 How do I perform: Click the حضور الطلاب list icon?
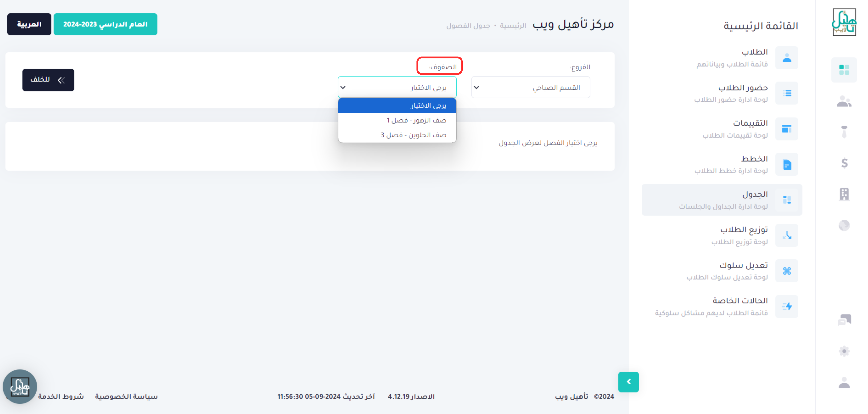coord(787,93)
